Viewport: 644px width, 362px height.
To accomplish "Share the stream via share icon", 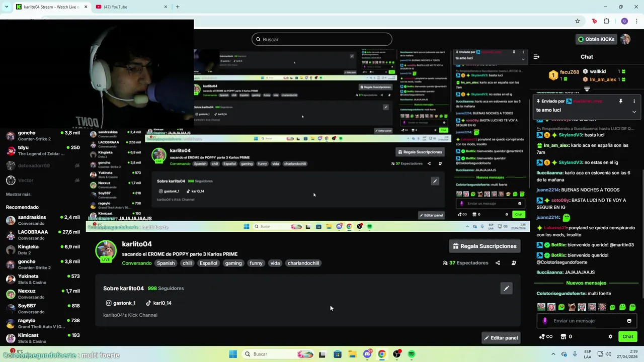I will coord(498,262).
